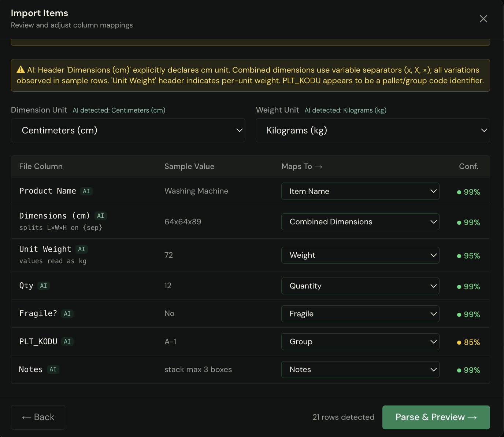Open mapping dropdown for Qty column
Image resolution: width=504 pixels, height=437 pixels.
tap(360, 286)
